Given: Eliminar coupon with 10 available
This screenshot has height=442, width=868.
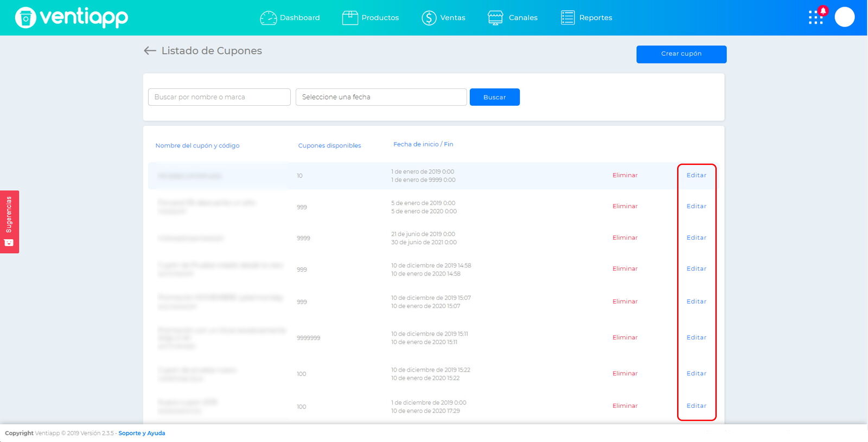Looking at the screenshot, I should (x=625, y=175).
